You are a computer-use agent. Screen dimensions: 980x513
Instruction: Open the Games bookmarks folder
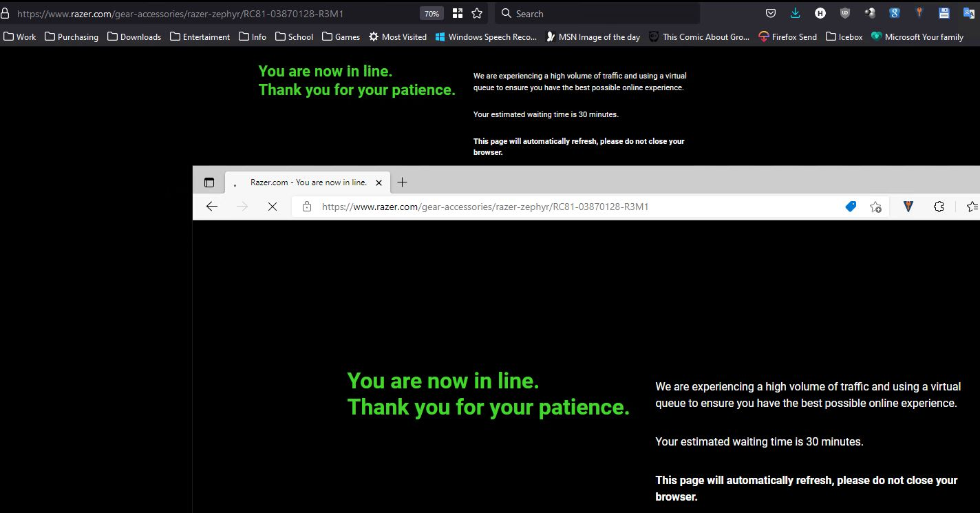341,36
